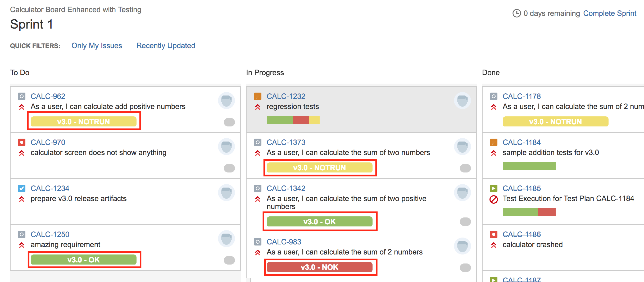Apply the Recently Updated quick filter
The image size is (644, 282).
tap(166, 46)
